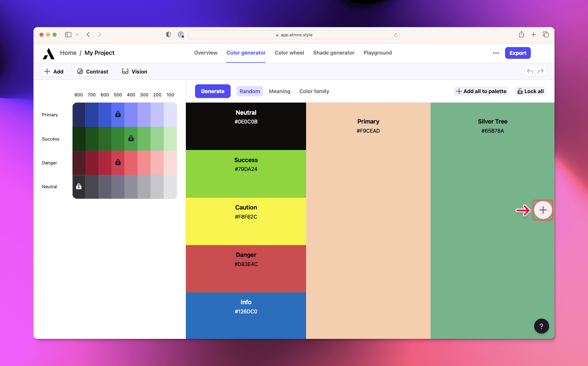Select the Danger #D83E4C color block
Image resolution: width=588 pixels, height=366 pixels.
(x=246, y=269)
